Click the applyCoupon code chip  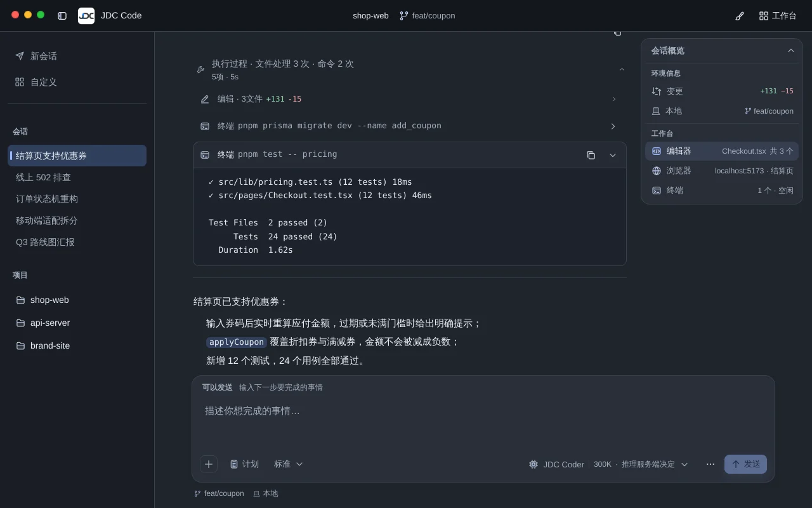(237, 342)
